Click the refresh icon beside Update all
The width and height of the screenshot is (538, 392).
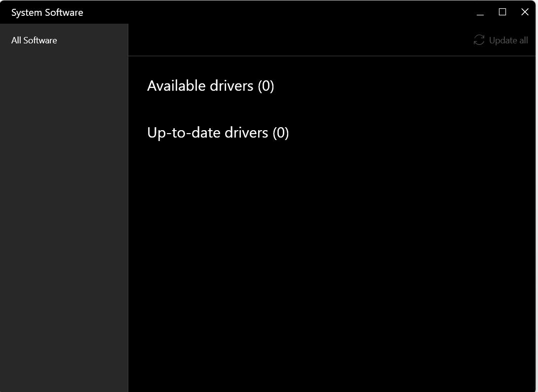(479, 40)
